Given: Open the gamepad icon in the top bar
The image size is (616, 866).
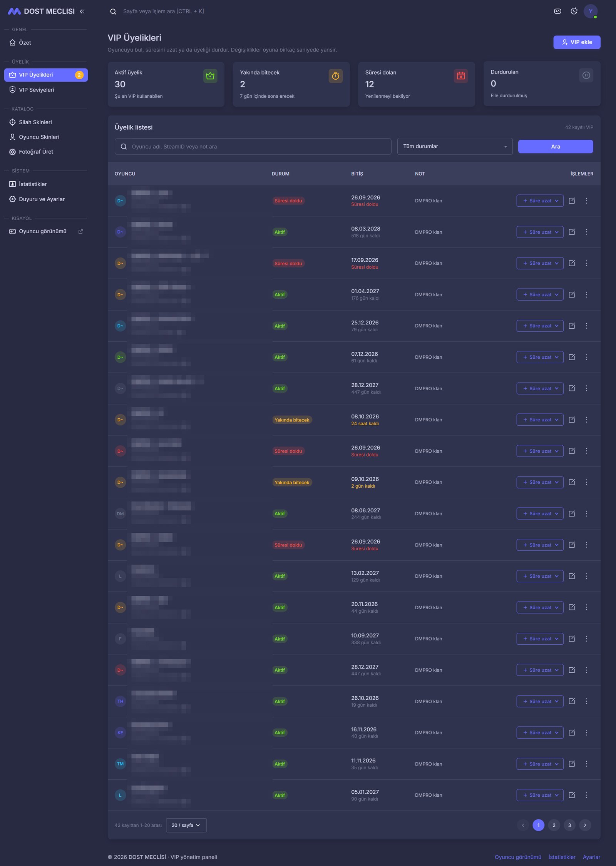Looking at the screenshot, I should point(557,11).
